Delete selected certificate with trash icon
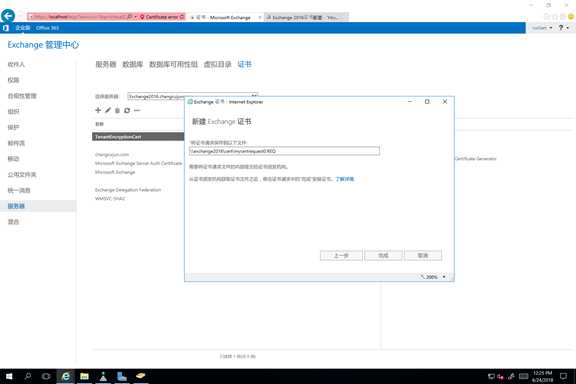The height and width of the screenshot is (384, 576). pos(117,110)
